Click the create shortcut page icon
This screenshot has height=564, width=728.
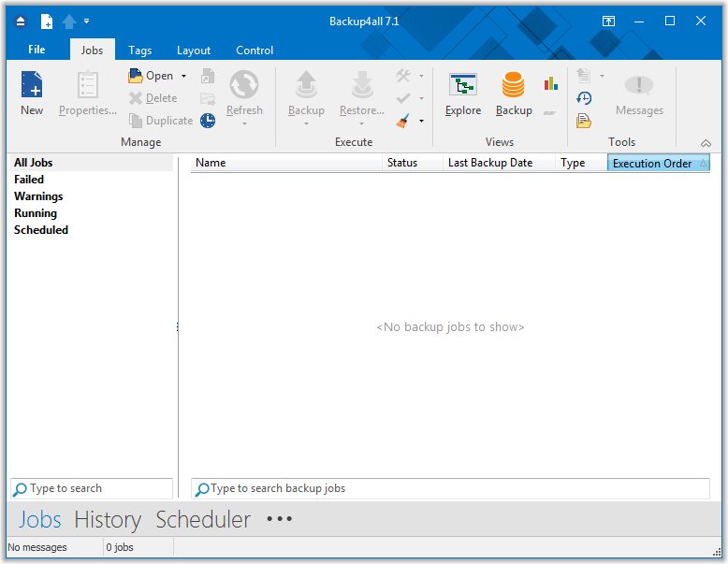click(x=208, y=76)
